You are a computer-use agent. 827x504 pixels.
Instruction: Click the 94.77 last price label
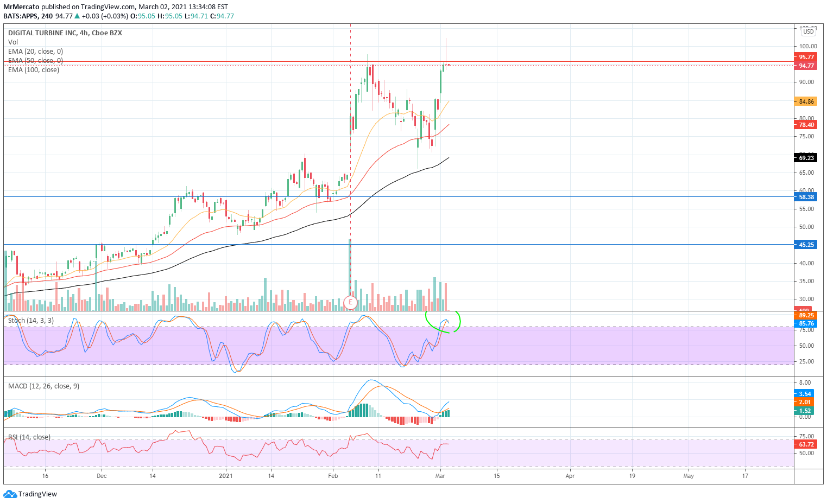(x=806, y=66)
